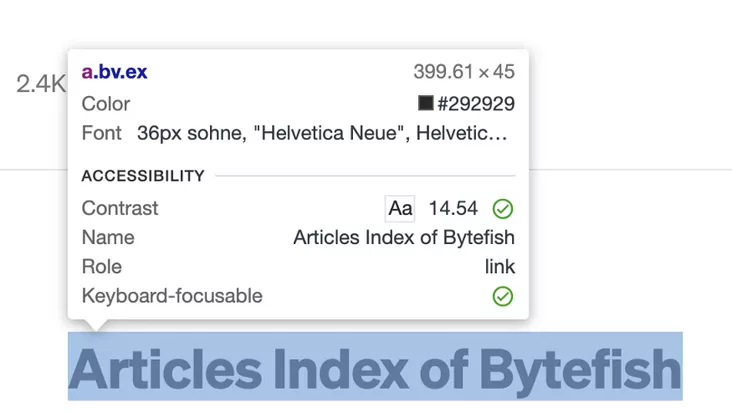732x413 pixels.
Task: Click the ACCESSIBILITY section header
Action: point(143,176)
